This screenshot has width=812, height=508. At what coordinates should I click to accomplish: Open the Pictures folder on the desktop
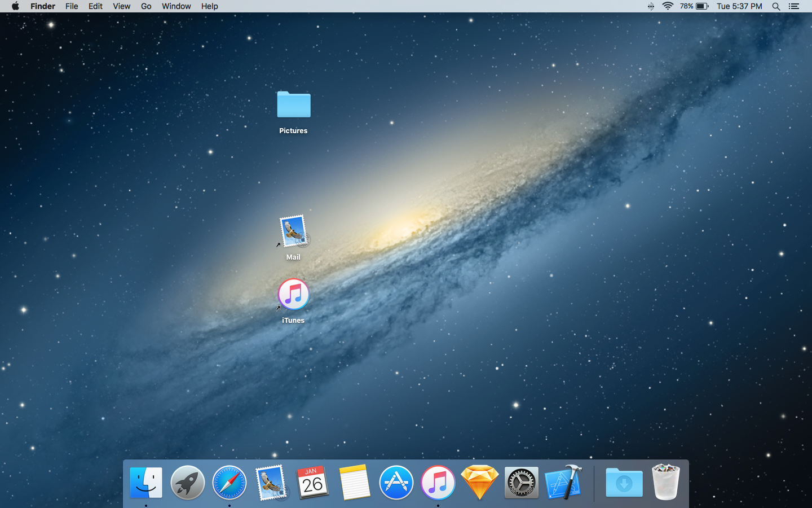click(x=293, y=104)
